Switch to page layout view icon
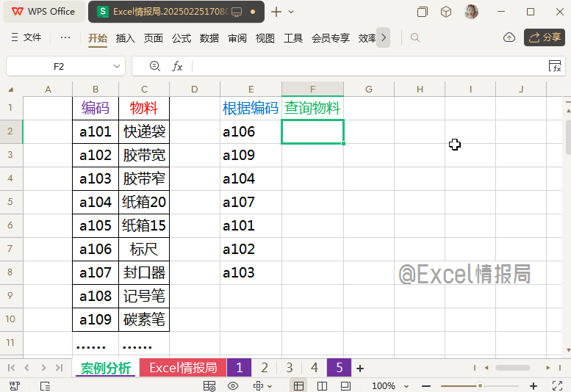Screen dimensions: 571x392 point(345,385)
